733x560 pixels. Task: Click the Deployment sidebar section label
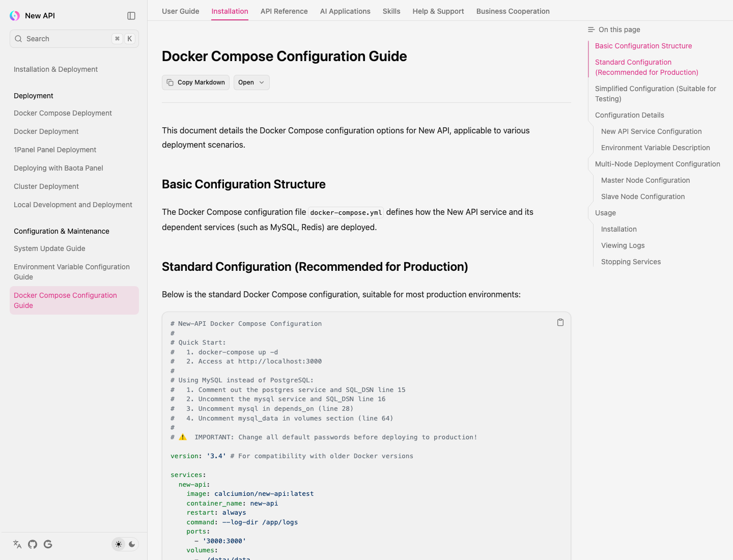(34, 96)
